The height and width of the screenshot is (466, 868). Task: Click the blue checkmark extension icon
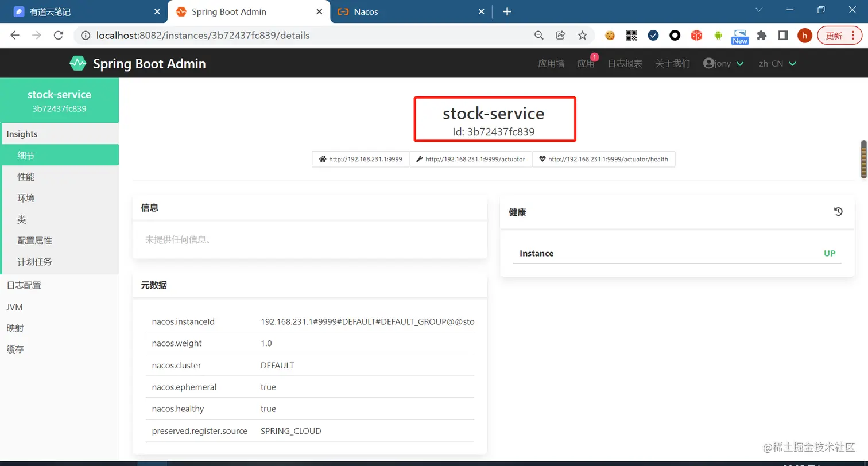(653, 36)
